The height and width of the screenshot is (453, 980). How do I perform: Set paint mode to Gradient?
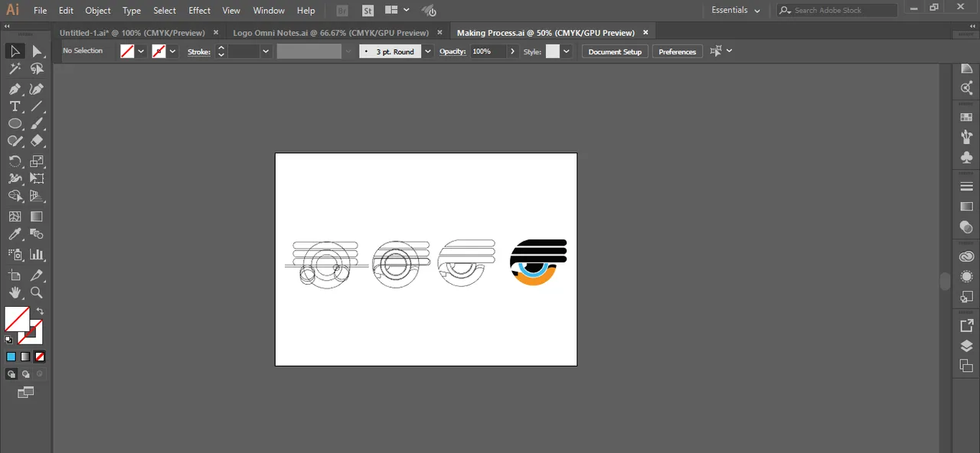click(25, 357)
